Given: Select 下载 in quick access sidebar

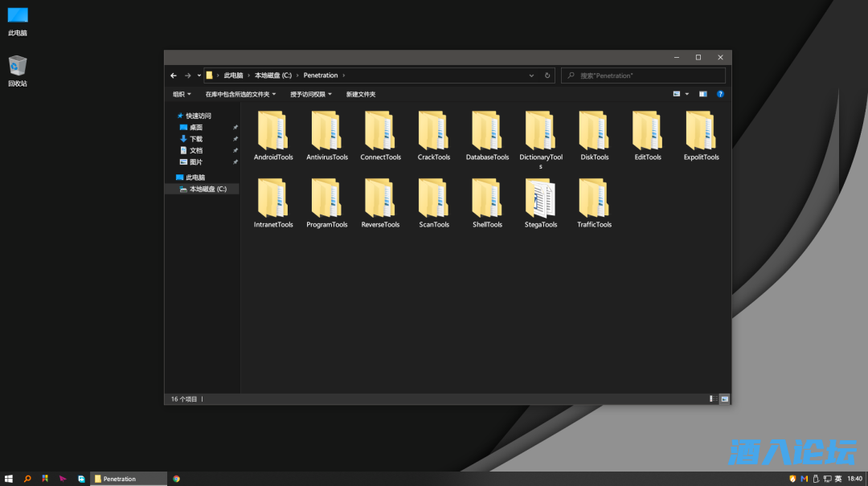Looking at the screenshot, I should pyautogui.click(x=196, y=139).
